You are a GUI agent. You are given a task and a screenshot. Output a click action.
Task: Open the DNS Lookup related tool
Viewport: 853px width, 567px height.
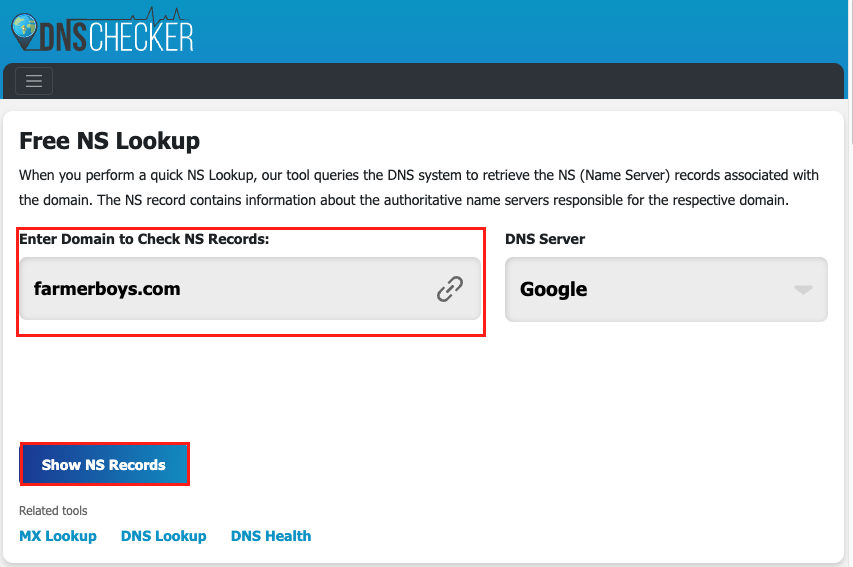tap(164, 536)
